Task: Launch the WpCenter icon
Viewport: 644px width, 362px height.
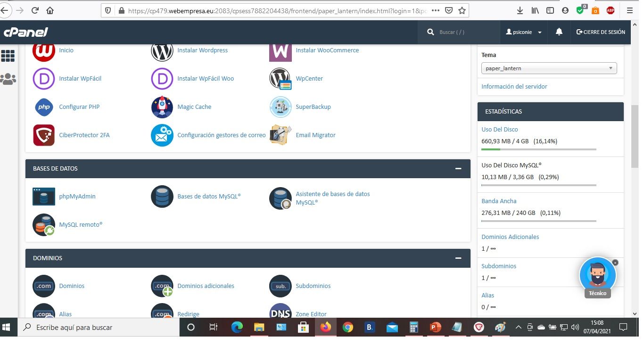Action: [x=281, y=79]
